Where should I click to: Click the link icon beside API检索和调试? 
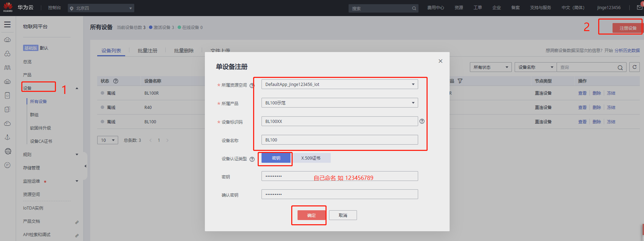[77, 235]
